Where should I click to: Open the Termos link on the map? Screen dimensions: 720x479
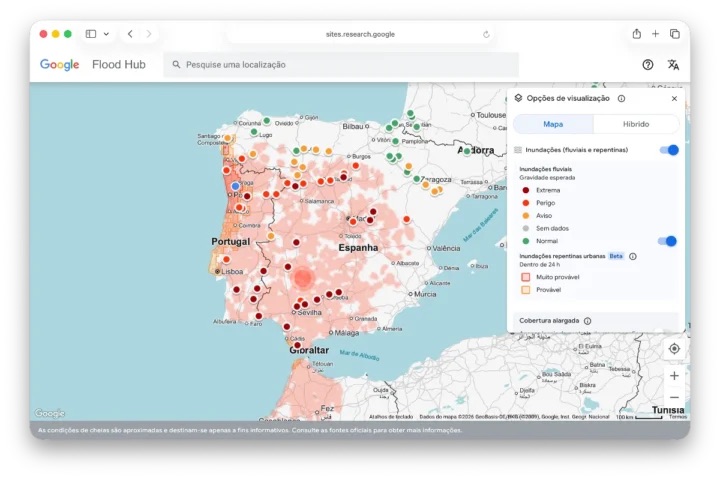tap(678, 416)
